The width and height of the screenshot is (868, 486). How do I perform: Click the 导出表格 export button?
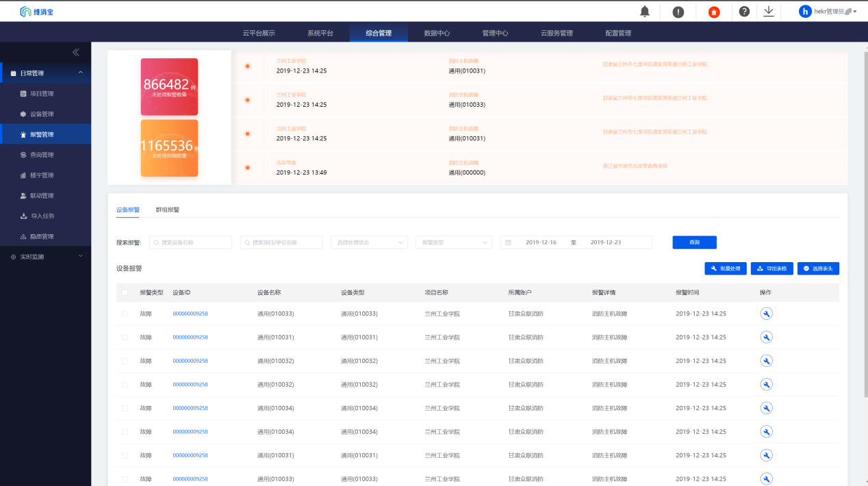click(772, 268)
